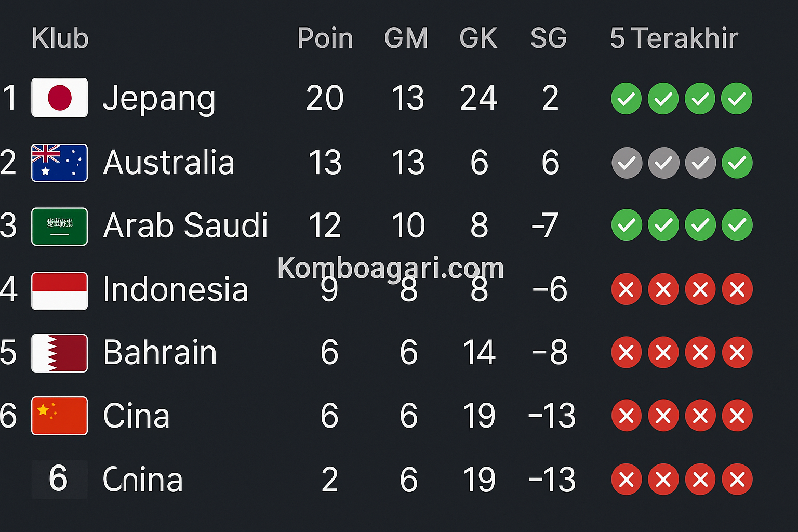798x532 pixels.
Task: Select Jepang's first green win checkmark
Action: 626,98
